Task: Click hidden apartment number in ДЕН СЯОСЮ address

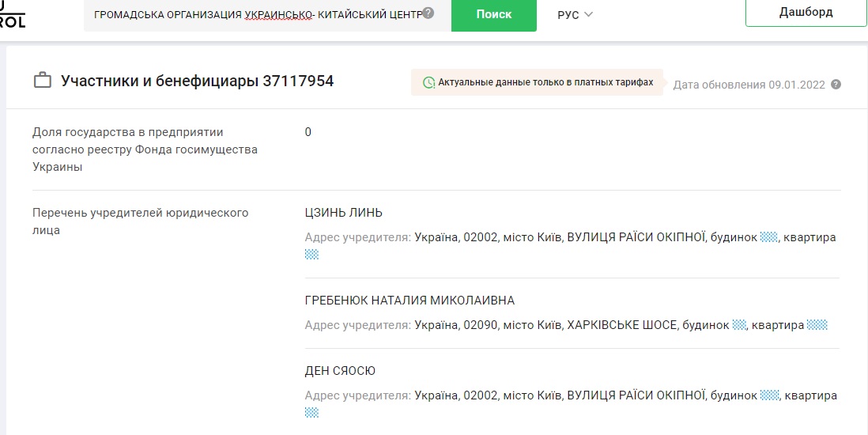Action: coord(311,412)
